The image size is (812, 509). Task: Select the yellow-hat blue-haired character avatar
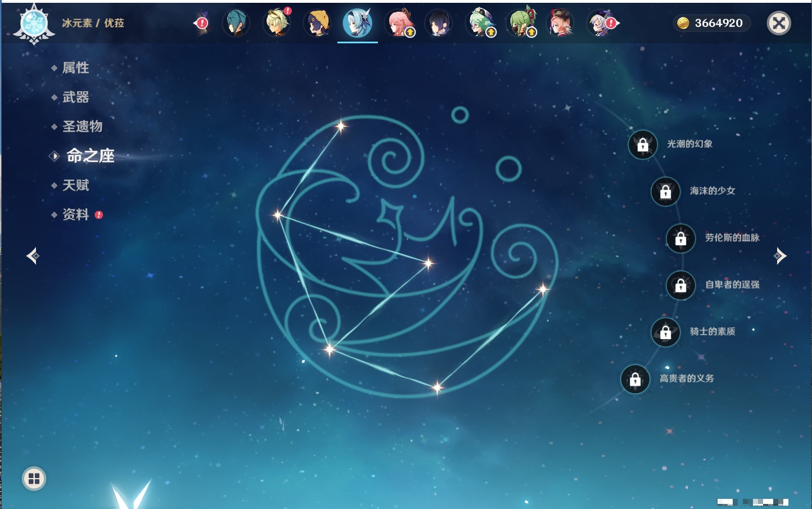coord(317,23)
